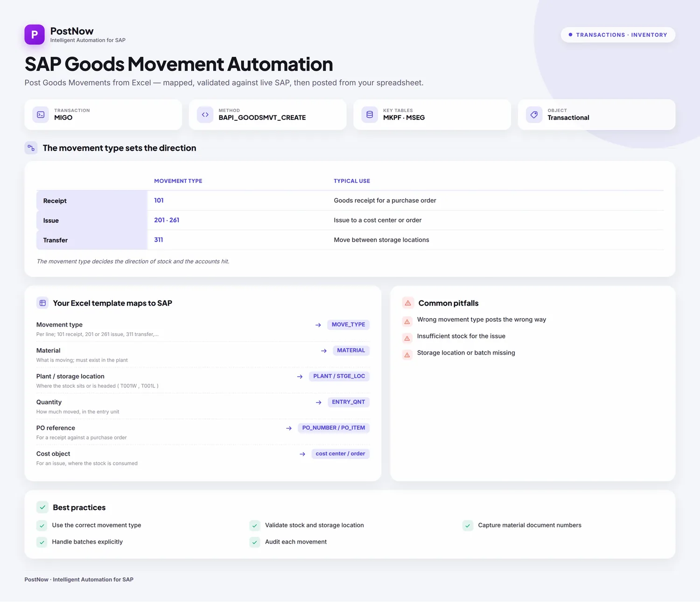Click warning icon beside Insufficient stock
The height and width of the screenshot is (602, 700).
click(407, 338)
